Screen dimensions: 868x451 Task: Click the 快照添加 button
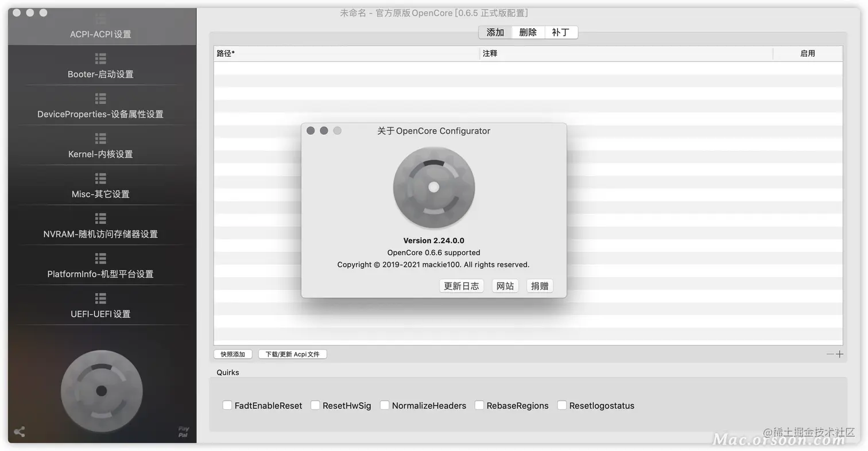tap(233, 354)
